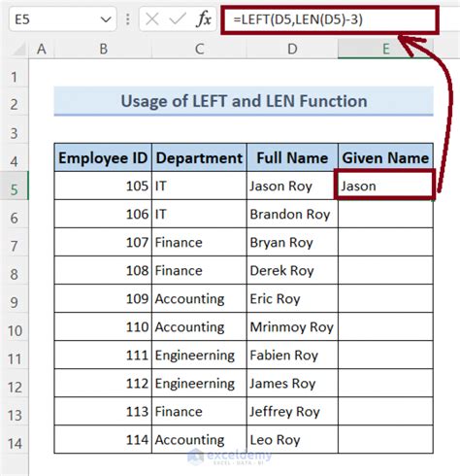The height and width of the screenshot is (476, 460).
Task: Select Employee ID cell 109
Action: pos(103,298)
